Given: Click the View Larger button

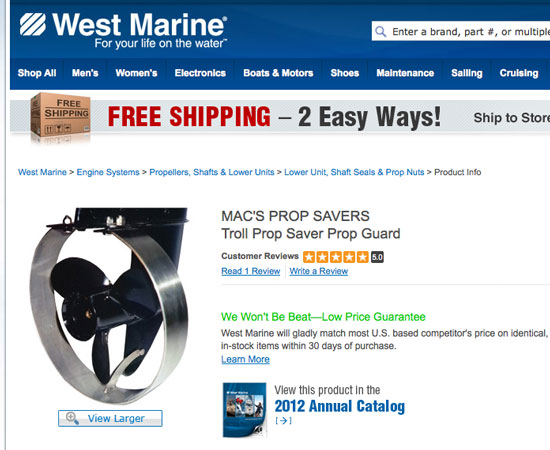Looking at the screenshot, I should (x=110, y=418).
